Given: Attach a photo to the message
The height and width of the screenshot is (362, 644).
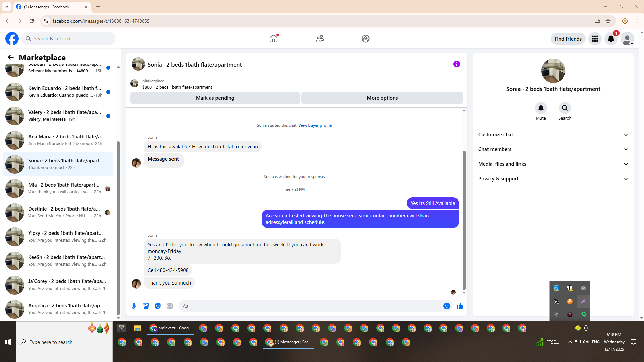Looking at the screenshot, I should coord(146,306).
